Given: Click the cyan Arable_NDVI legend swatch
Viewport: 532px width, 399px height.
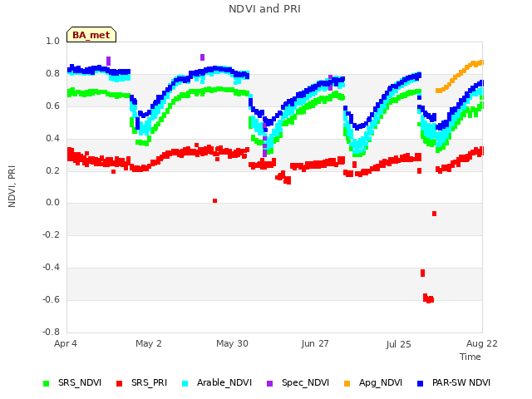Looking at the screenshot, I should (185, 383).
